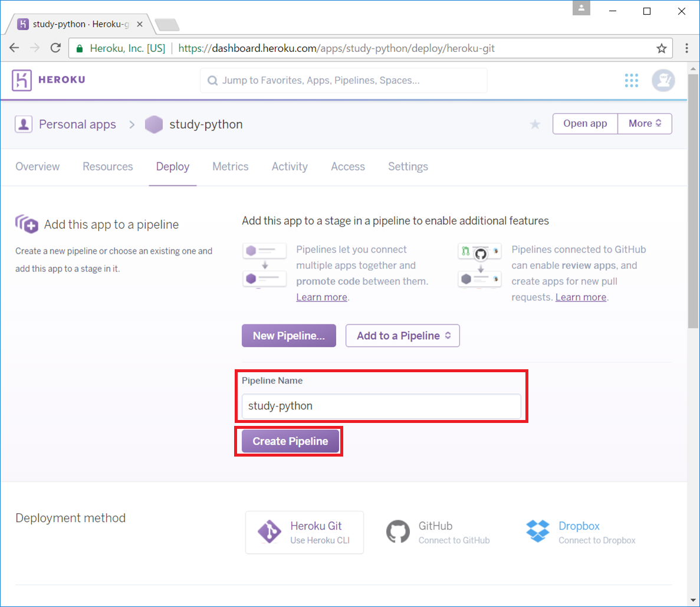700x607 pixels.
Task: Click the Personal apps breadcrumb link
Action: point(77,124)
